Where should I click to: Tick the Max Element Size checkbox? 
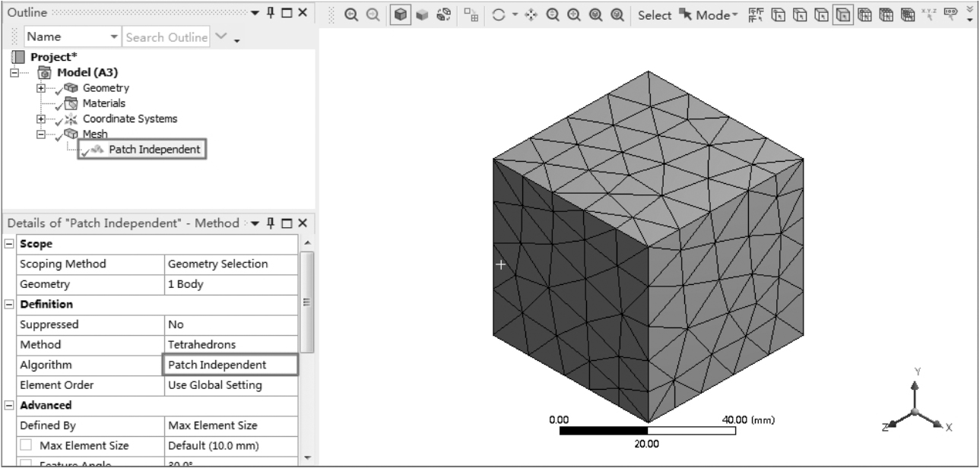tap(25, 446)
